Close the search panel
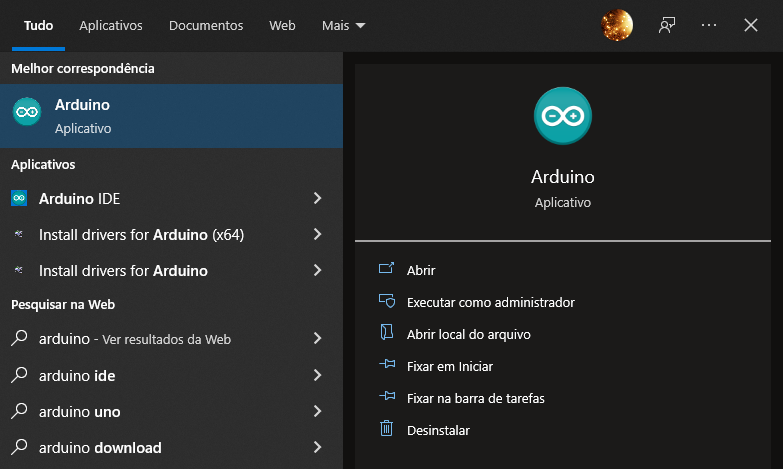Screen dimensions: 783x469 (751, 25)
